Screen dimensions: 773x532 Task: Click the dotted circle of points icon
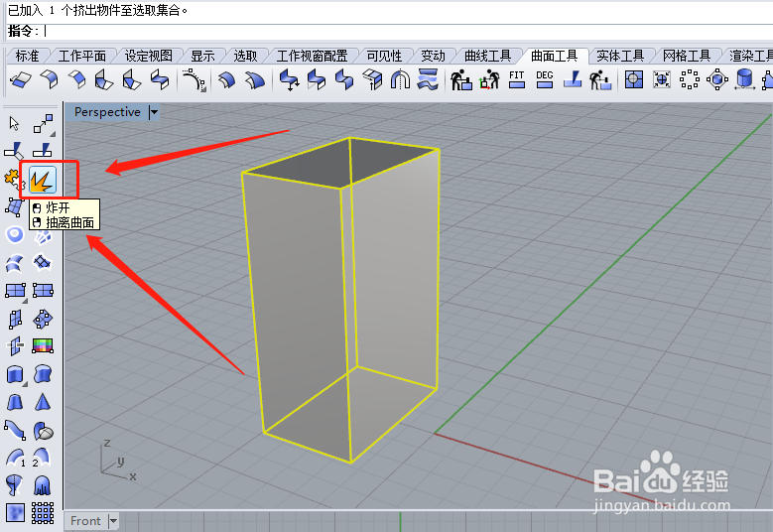click(x=690, y=79)
